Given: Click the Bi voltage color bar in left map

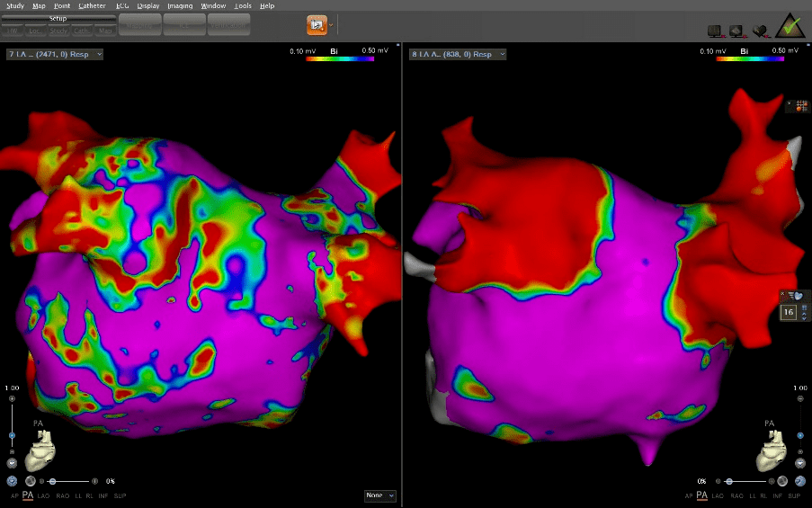Looking at the screenshot, I should (x=341, y=58).
